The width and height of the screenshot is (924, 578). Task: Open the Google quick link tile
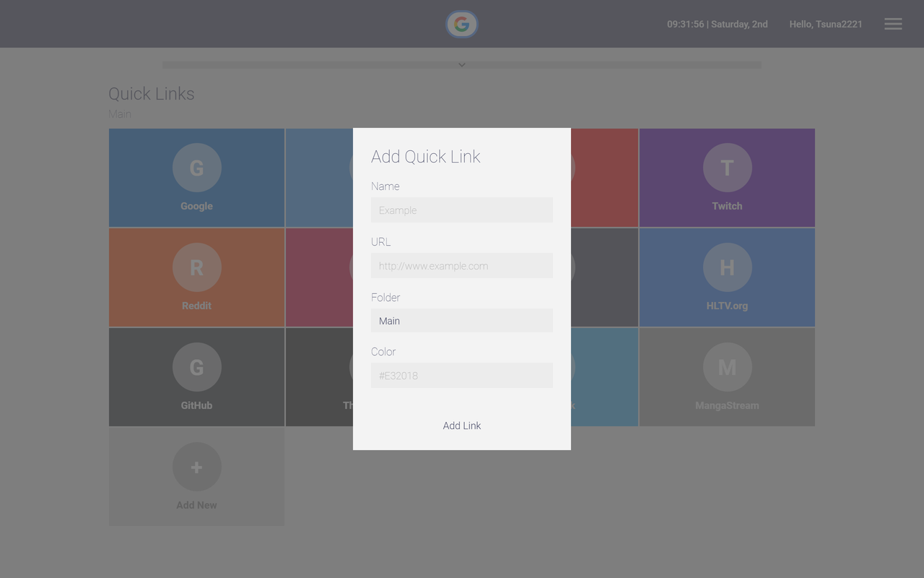[x=196, y=178]
